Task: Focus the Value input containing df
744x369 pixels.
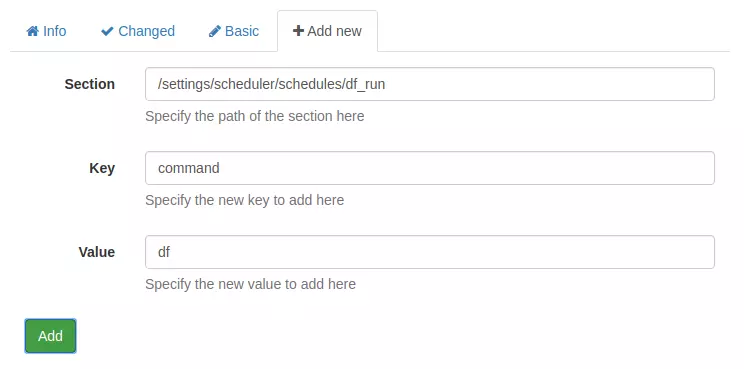Action: pos(430,252)
